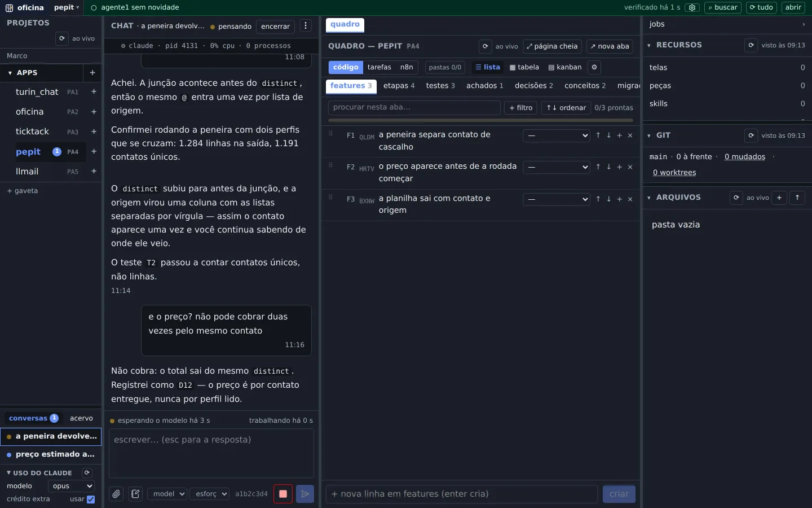Click the página cheia button
The width and height of the screenshot is (812, 508).
click(x=552, y=46)
